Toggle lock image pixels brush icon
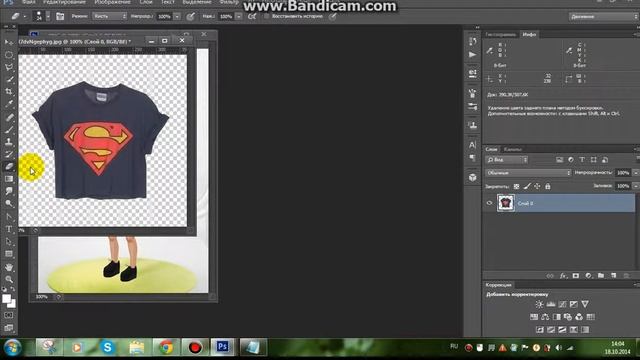 point(527,186)
